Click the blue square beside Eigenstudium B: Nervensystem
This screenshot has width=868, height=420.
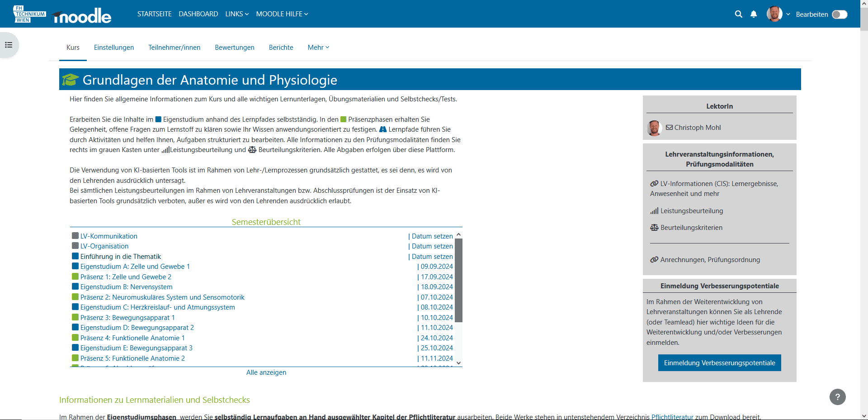coord(75,286)
